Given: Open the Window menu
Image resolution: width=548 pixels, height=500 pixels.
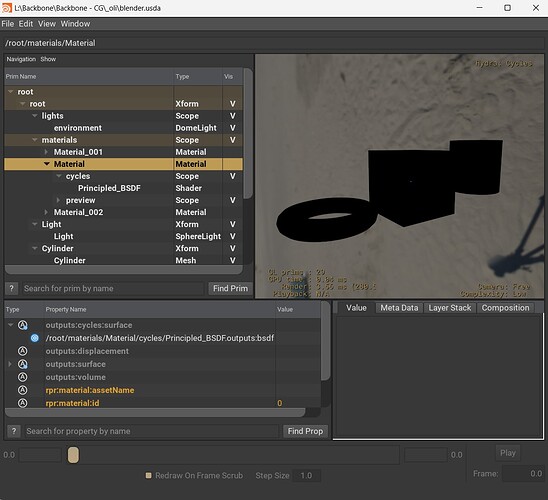Looking at the screenshot, I should 75,24.
